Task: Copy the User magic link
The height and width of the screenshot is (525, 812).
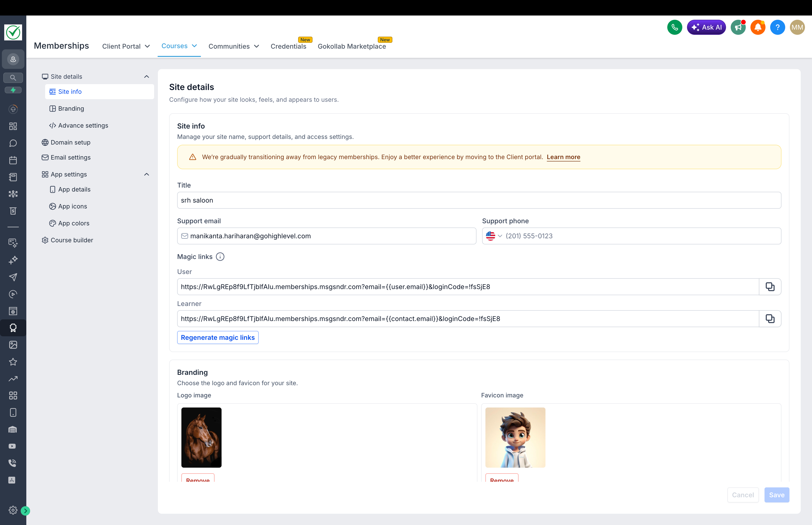Action: pyautogui.click(x=770, y=287)
